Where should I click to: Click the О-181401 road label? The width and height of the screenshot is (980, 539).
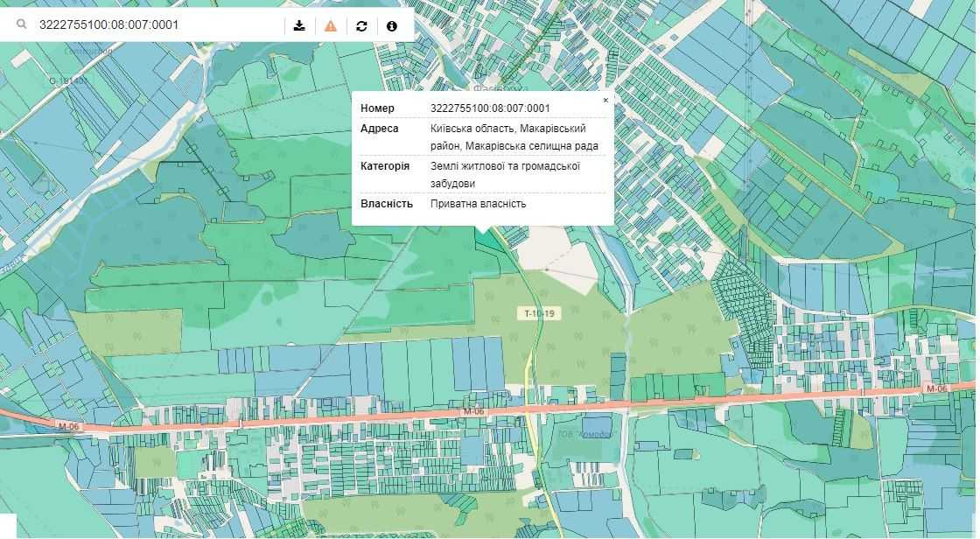click(68, 80)
